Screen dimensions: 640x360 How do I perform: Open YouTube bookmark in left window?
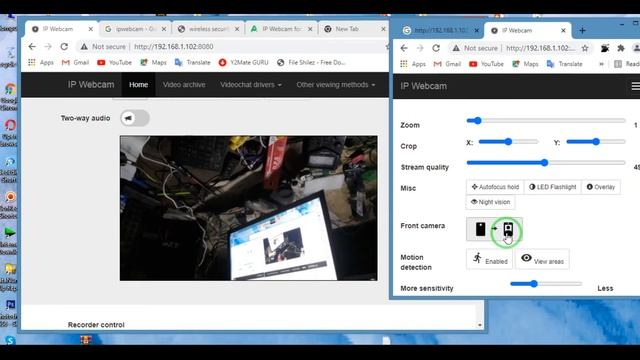click(x=114, y=62)
